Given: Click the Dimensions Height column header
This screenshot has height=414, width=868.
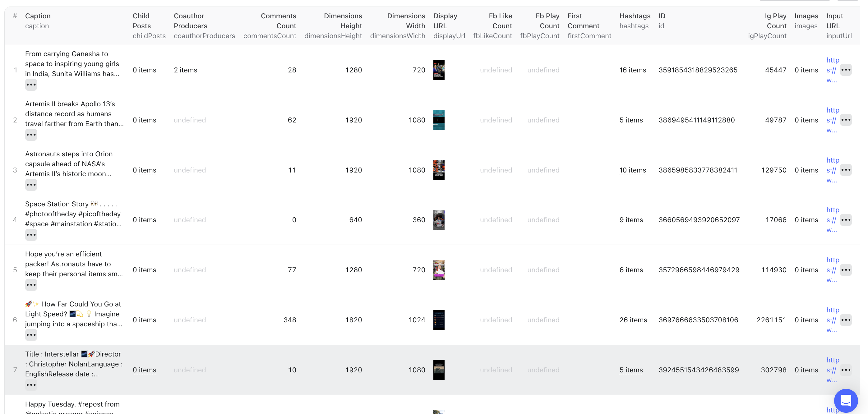Looking at the screenshot, I should [x=333, y=25].
